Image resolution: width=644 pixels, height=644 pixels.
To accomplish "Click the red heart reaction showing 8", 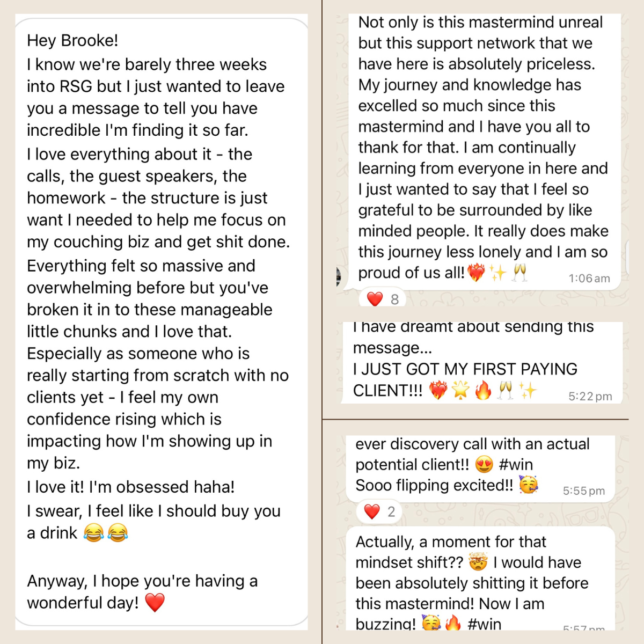I will (x=382, y=299).
